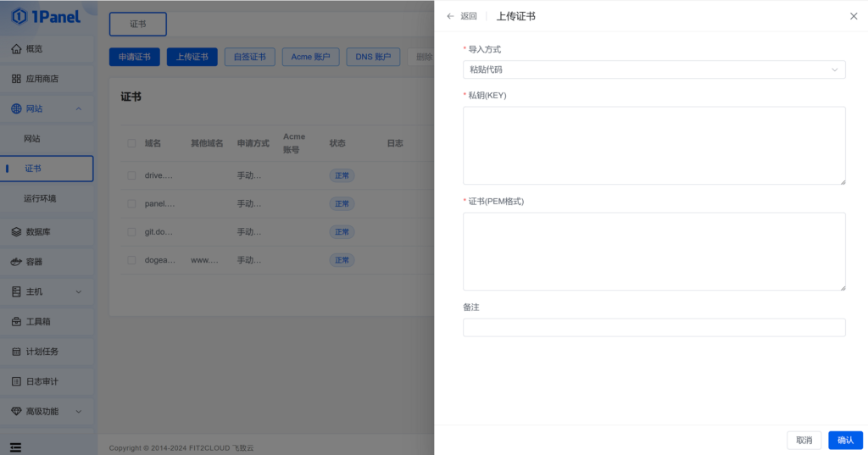Expand the 主机 menu chevron
Screen dimensions: 868x455
(79, 291)
